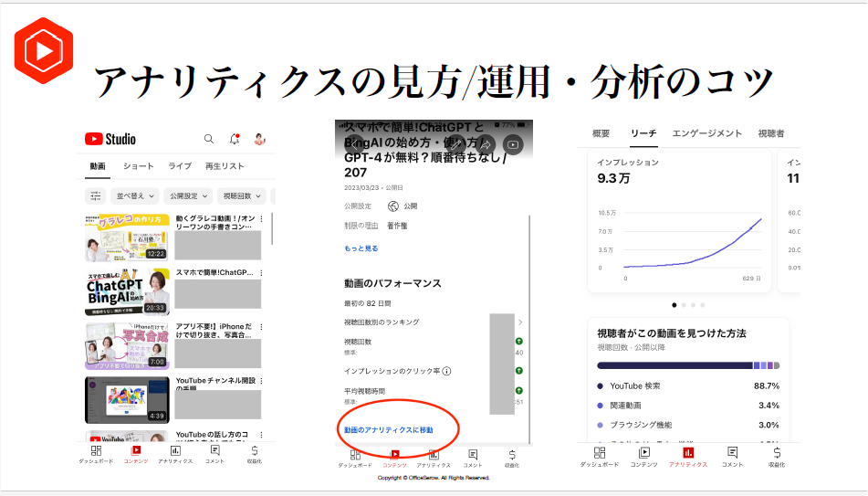
Task: Click the ブラウジング機能 legend color dot
Action: [x=600, y=425]
